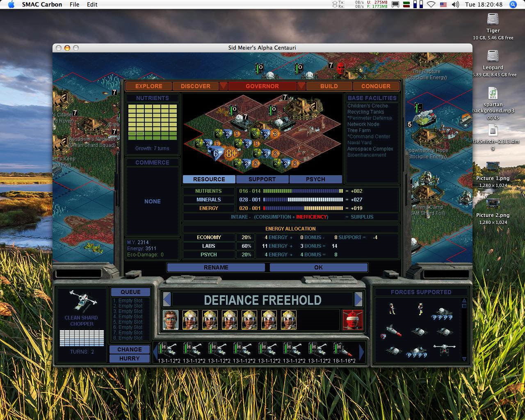Open the File menu
This screenshot has width=525, height=420.
pos(74,5)
